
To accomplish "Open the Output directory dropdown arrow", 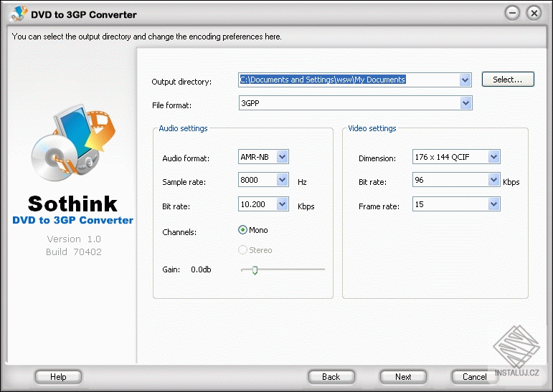I will (x=465, y=80).
